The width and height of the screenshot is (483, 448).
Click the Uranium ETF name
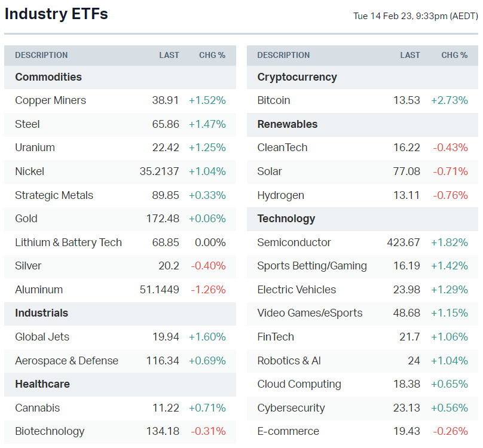35,148
